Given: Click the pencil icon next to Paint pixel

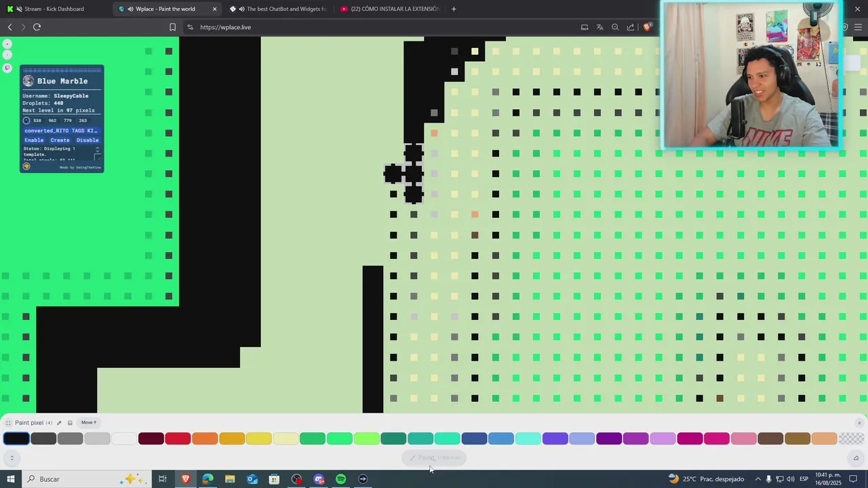Looking at the screenshot, I should 59,423.
